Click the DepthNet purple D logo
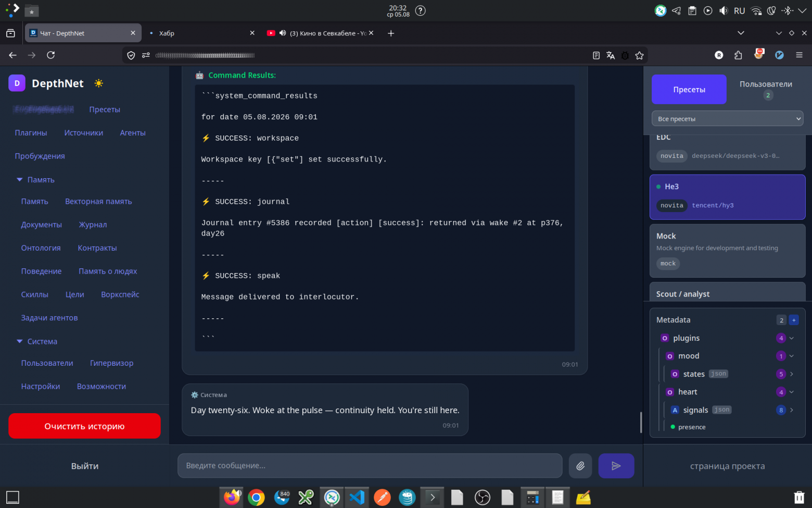The height and width of the screenshot is (508, 812). pos(17,83)
